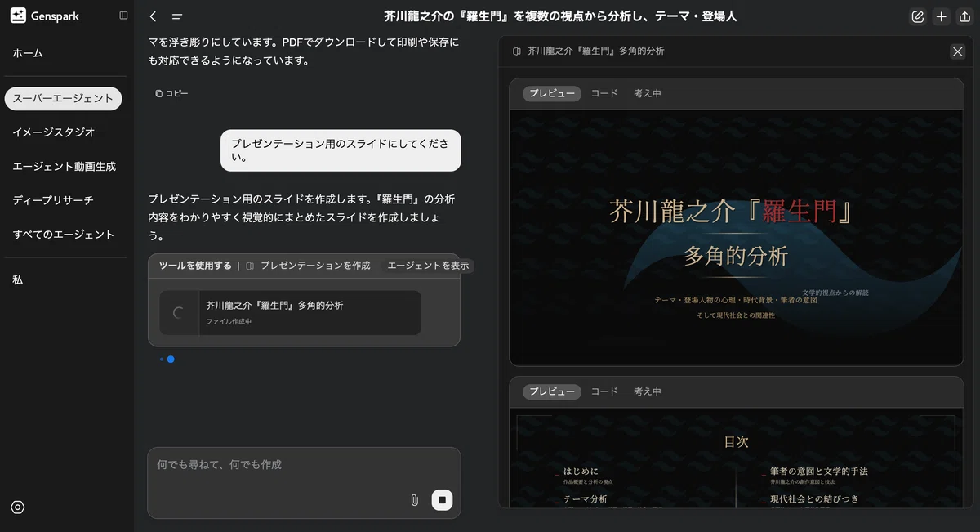980x532 pixels.
Task: Stop generation with the square button
Action: click(x=442, y=499)
